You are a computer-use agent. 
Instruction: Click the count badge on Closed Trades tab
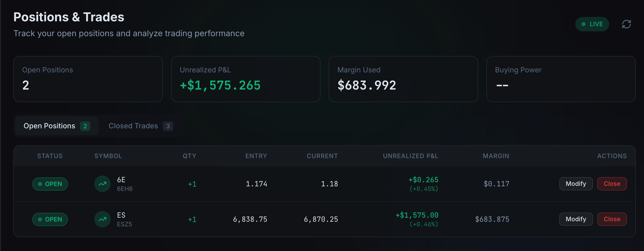168,126
